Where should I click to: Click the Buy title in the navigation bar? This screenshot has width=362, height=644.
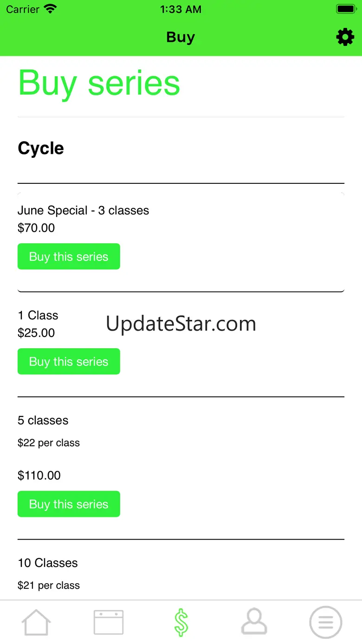(181, 37)
